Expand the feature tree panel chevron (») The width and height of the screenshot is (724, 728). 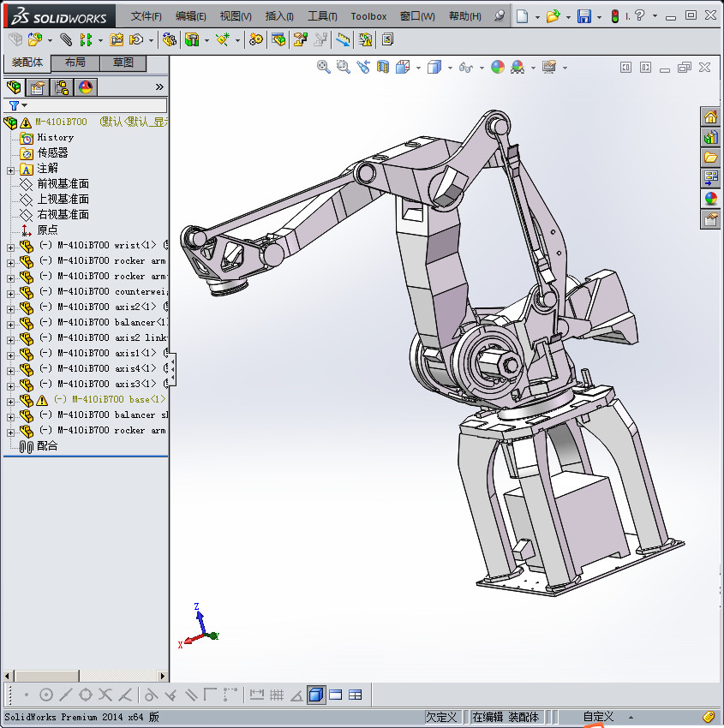(x=159, y=87)
